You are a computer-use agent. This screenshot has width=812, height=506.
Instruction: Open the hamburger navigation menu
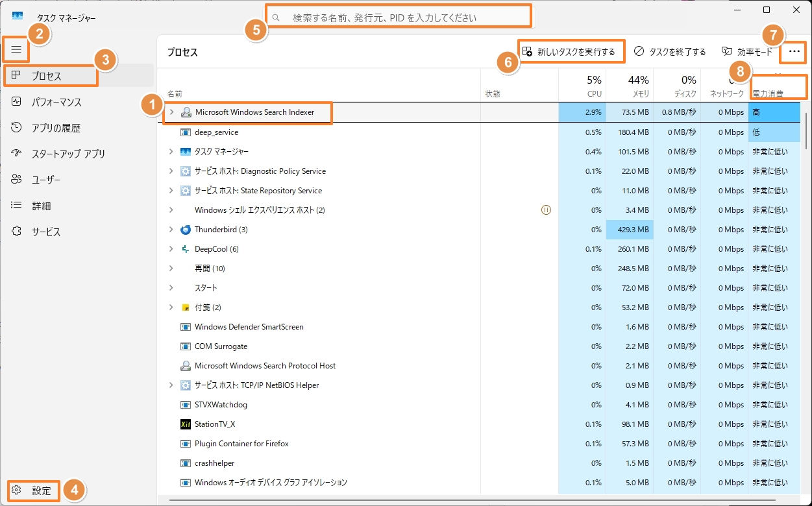[16, 49]
